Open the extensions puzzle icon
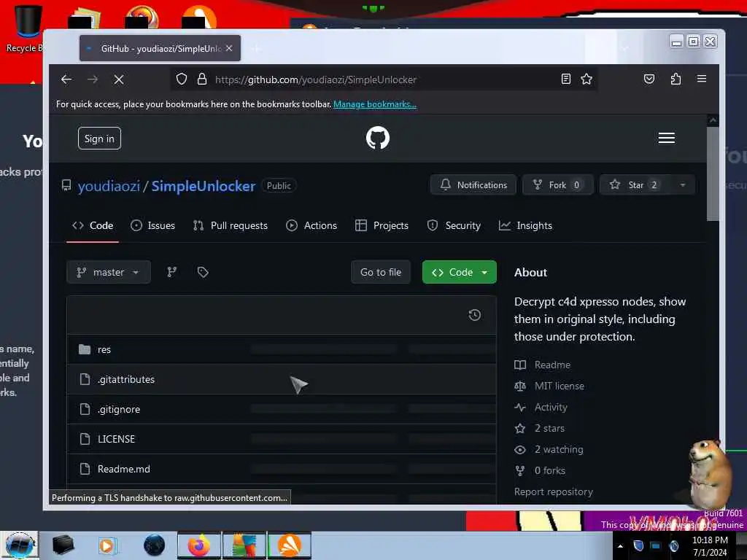The image size is (747, 560). tap(676, 79)
